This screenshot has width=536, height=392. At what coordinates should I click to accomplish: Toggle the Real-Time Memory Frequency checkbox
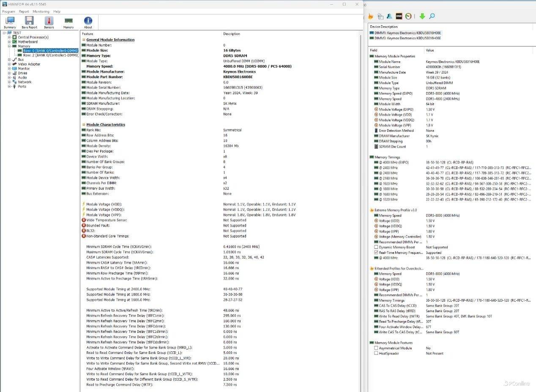coord(376,252)
